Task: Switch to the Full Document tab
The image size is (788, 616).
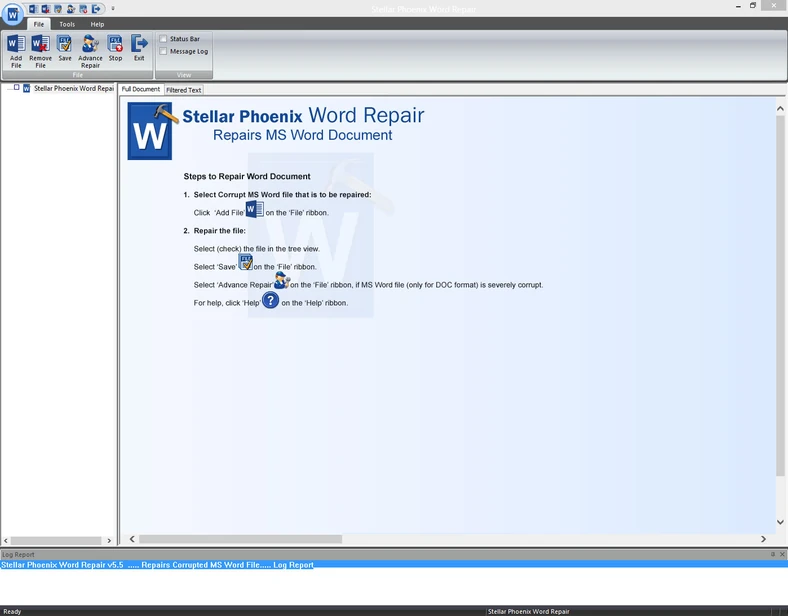Action: (141, 89)
